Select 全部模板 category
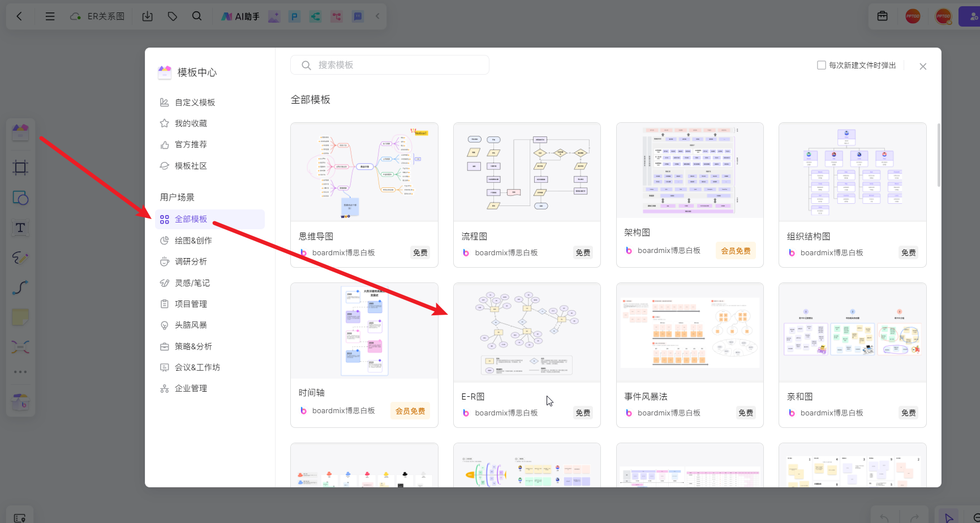This screenshot has width=980, height=523. tap(210, 219)
